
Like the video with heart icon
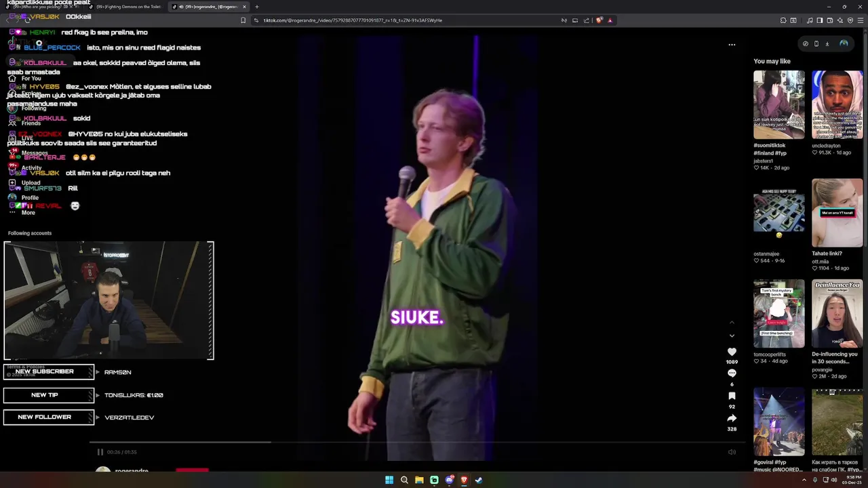(x=732, y=352)
